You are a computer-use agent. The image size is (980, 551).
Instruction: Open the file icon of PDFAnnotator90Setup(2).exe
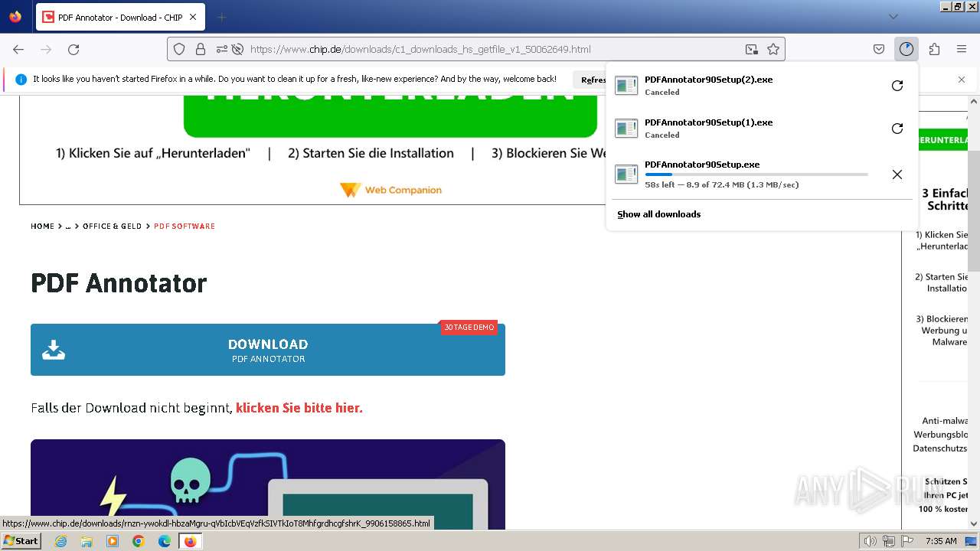click(x=626, y=86)
